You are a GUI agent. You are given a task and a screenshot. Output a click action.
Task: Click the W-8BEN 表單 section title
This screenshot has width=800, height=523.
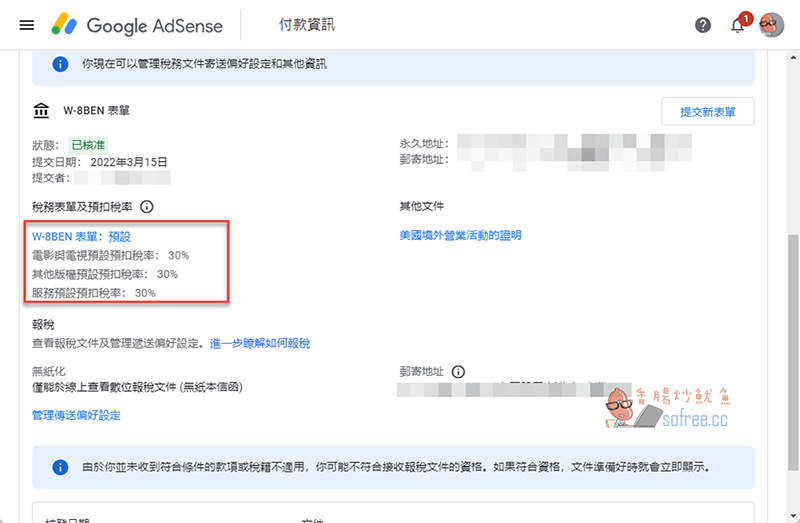[96, 111]
